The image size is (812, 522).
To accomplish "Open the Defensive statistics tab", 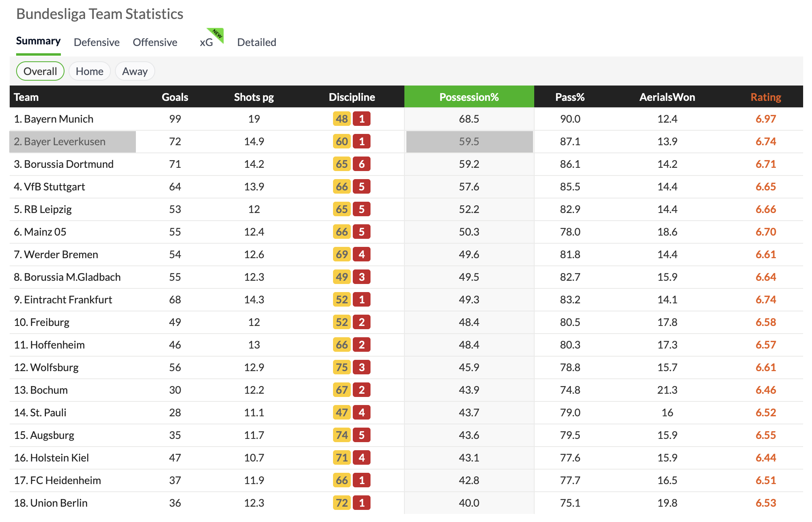I will pos(97,42).
